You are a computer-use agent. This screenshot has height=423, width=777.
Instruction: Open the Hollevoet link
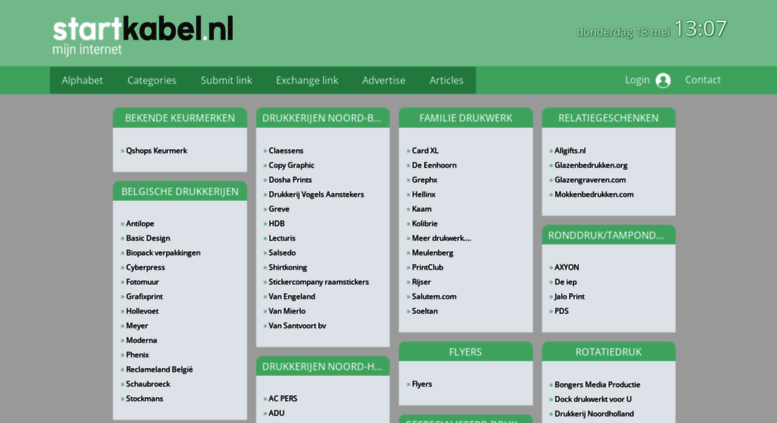[x=142, y=311]
